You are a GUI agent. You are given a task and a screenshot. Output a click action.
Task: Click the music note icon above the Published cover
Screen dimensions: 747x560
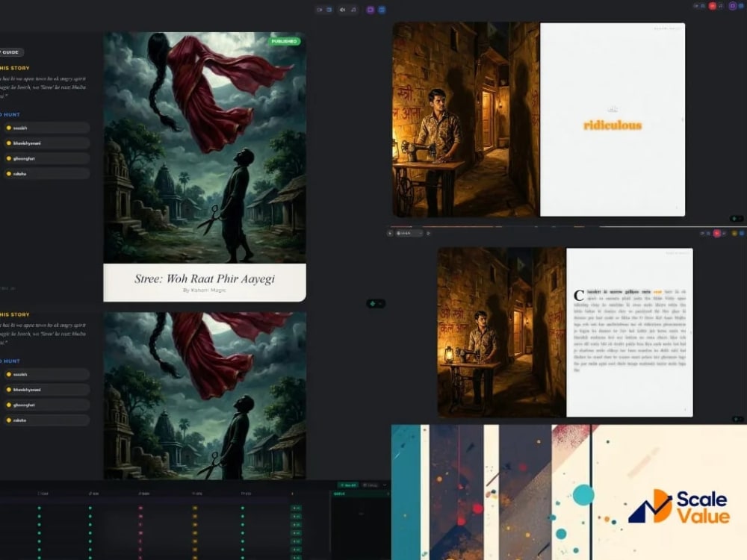point(353,10)
